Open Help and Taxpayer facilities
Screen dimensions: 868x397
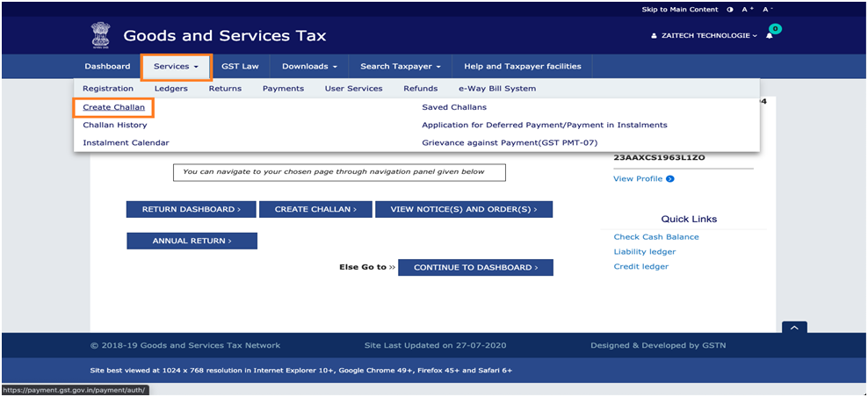tap(523, 67)
